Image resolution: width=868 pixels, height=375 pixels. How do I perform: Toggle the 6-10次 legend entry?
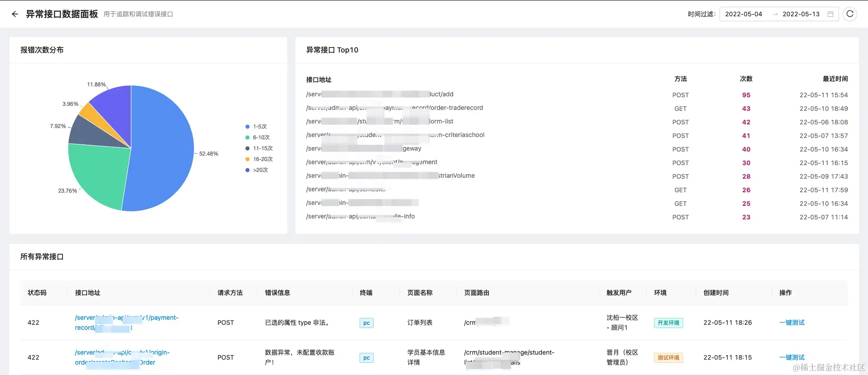point(257,138)
